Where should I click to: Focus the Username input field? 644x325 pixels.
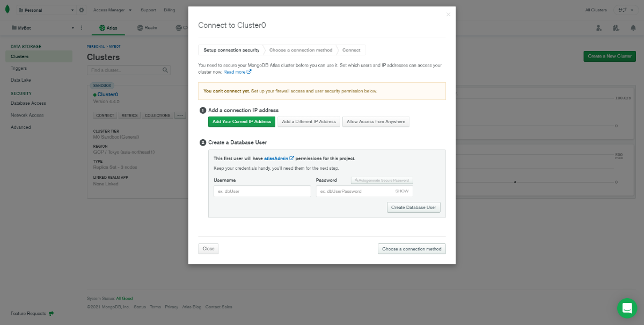point(262,191)
